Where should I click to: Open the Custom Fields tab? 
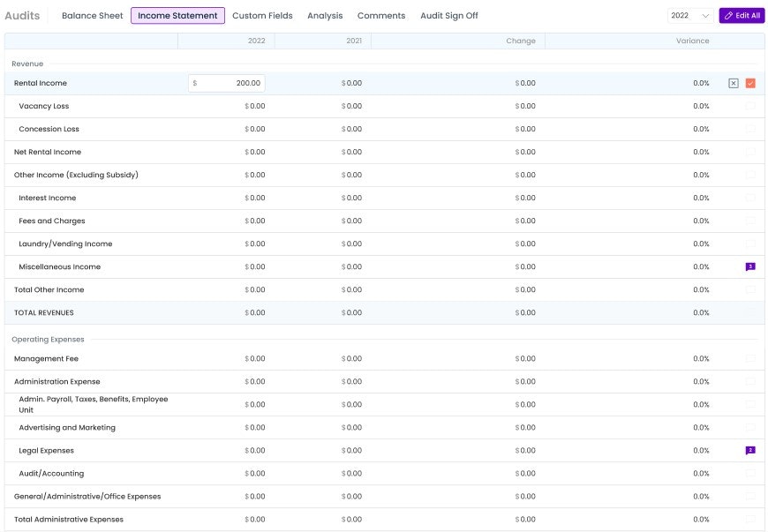click(262, 16)
